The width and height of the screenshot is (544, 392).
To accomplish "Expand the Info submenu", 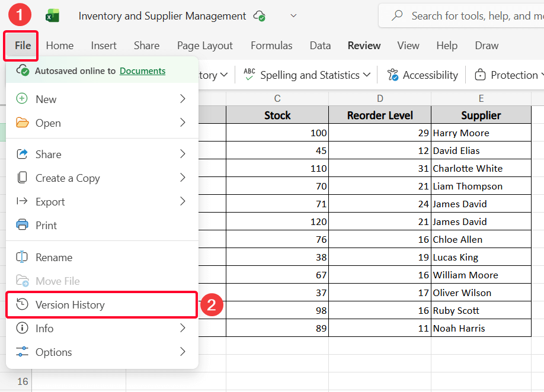I will tap(46, 328).
